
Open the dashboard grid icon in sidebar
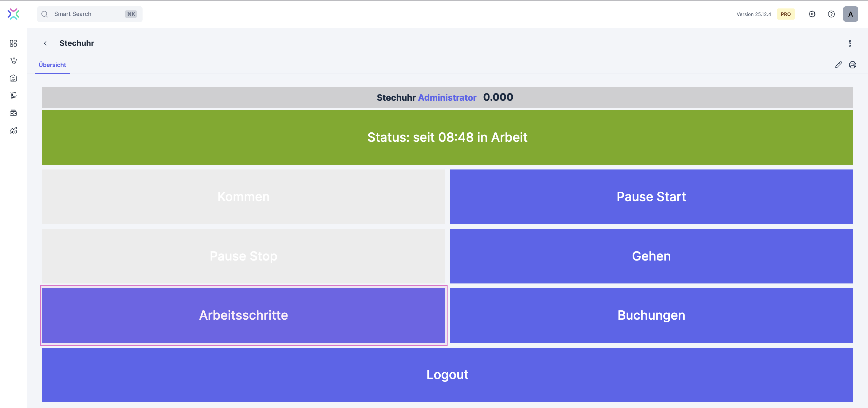tap(13, 43)
